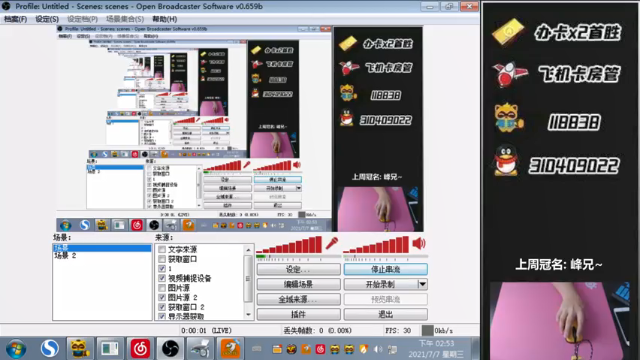This screenshot has height=360, width=640.
Task: Uncheck the 显示器获取 source
Action: [162, 316]
